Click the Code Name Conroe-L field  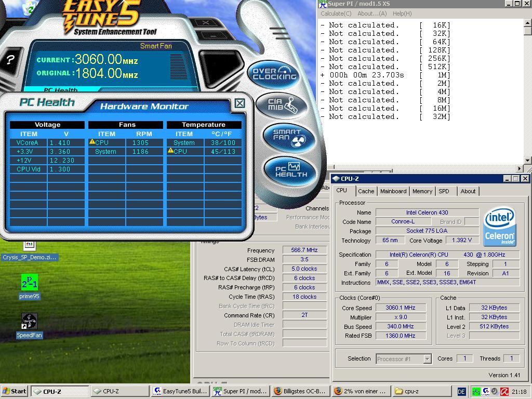click(403, 221)
